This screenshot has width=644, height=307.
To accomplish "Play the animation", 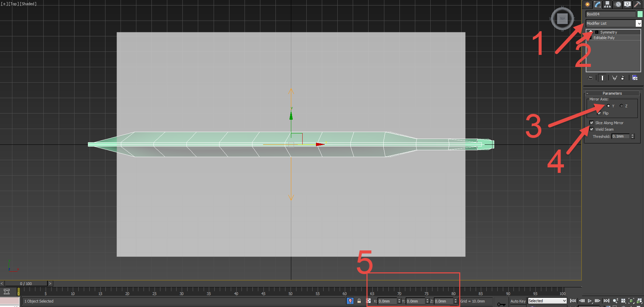I will click(590, 301).
